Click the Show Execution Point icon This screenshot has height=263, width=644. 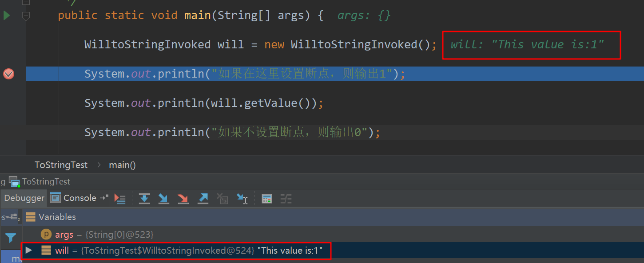[120, 198]
